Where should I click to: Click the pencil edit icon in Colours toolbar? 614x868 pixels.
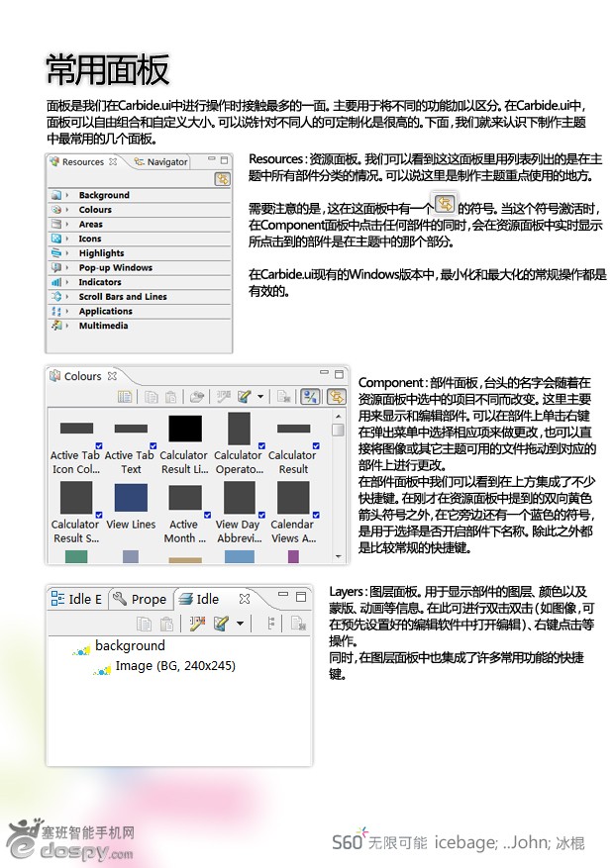click(245, 396)
